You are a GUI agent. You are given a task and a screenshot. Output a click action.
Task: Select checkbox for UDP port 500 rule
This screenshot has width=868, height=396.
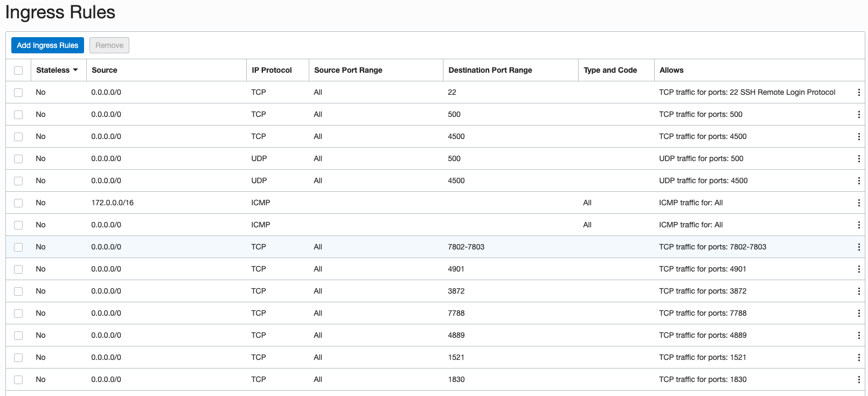point(18,159)
